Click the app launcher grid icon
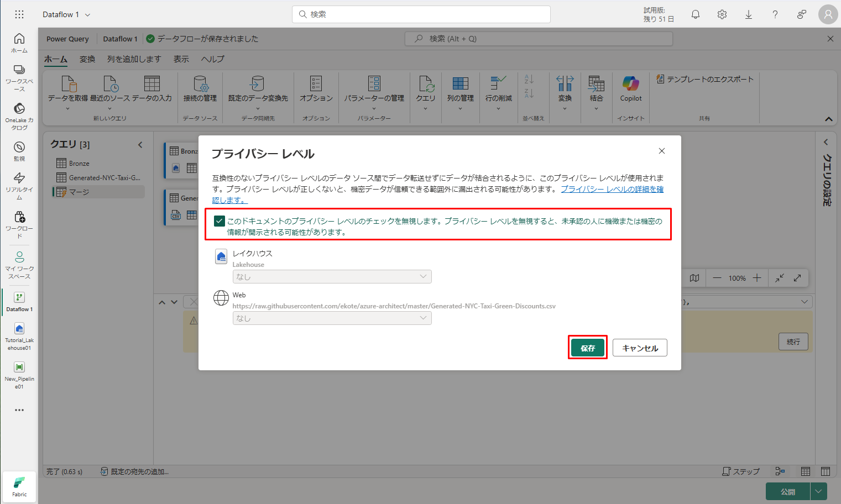Image resolution: width=841 pixels, height=504 pixels. pos(19,15)
